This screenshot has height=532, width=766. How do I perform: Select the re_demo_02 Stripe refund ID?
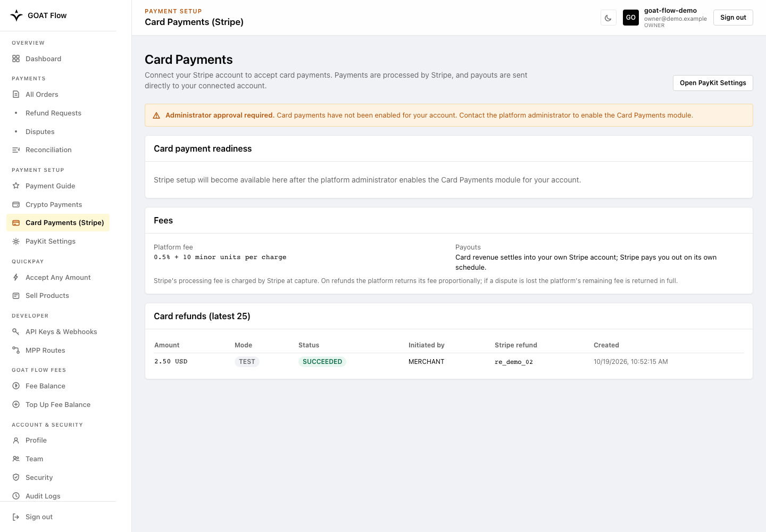514,362
